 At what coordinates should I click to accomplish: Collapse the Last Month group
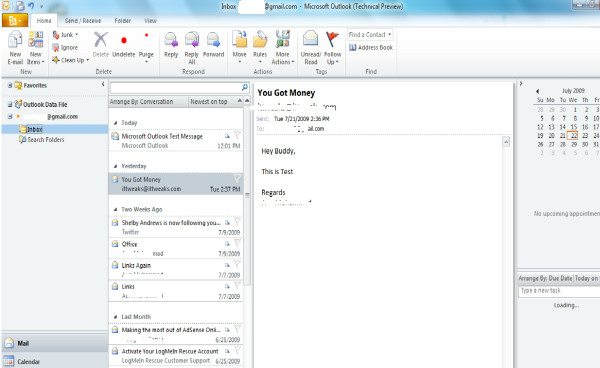[115, 317]
